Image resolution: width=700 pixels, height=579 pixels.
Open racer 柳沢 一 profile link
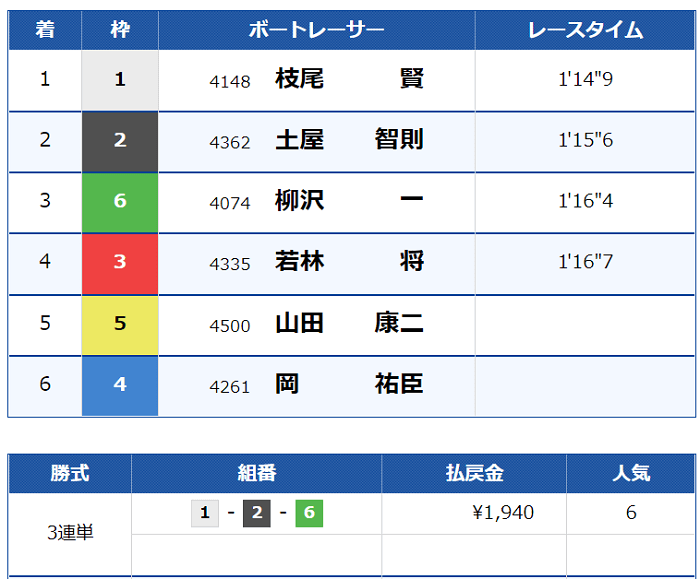pos(349,200)
